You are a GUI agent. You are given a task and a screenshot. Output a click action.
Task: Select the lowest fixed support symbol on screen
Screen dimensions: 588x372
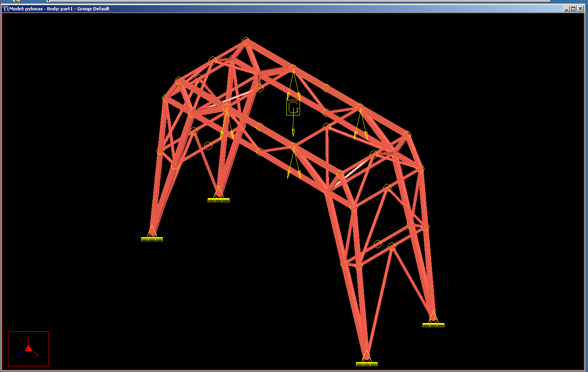[367, 358]
